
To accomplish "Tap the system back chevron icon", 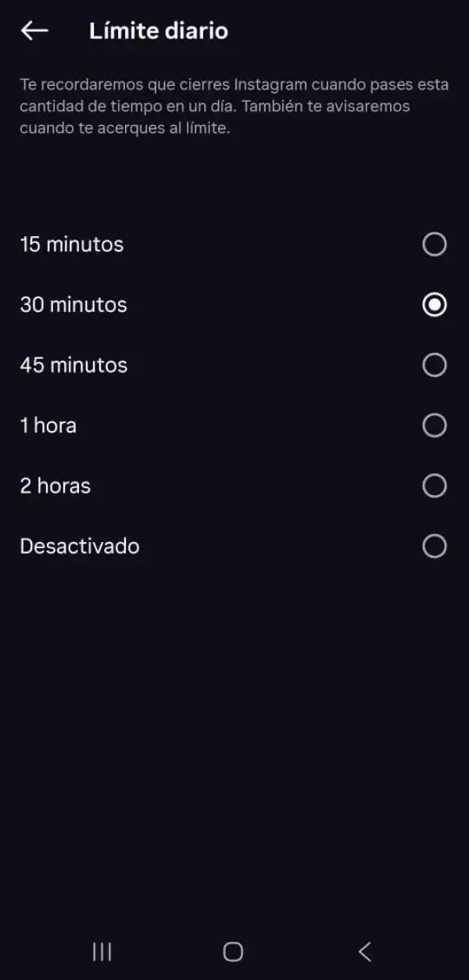I will pos(364,951).
